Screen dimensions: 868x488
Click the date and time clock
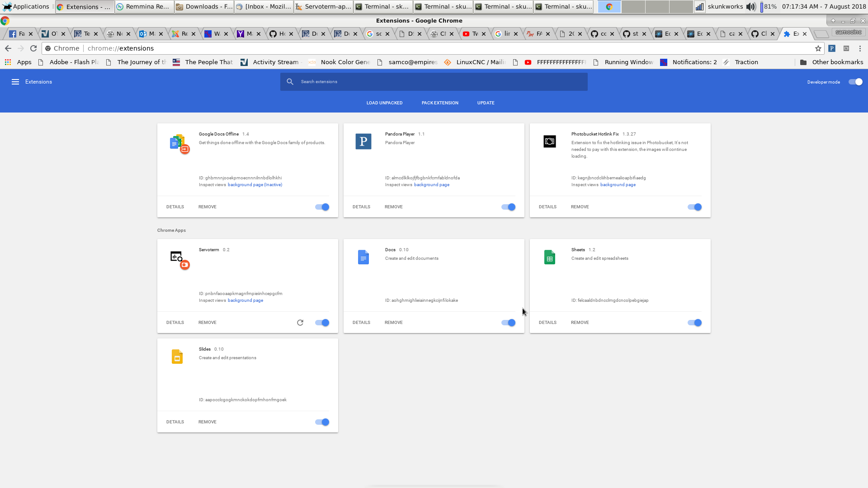point(824,7)
